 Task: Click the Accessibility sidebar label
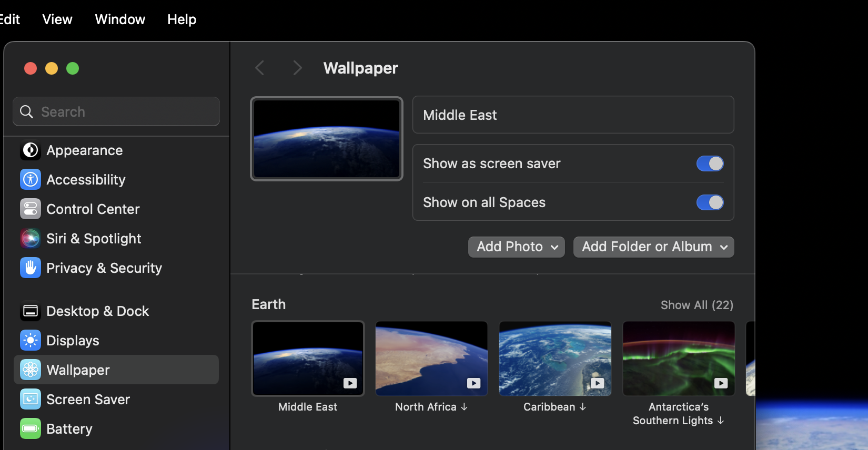pyautogui.click(x=86, y=180)
